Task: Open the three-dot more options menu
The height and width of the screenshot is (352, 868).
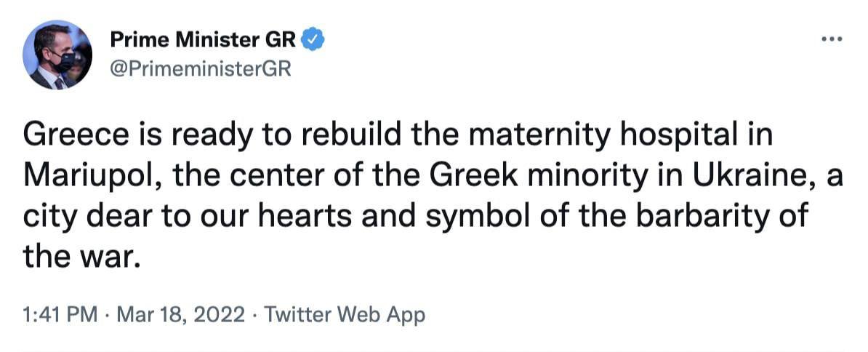Action: click(x=831, y=39)
